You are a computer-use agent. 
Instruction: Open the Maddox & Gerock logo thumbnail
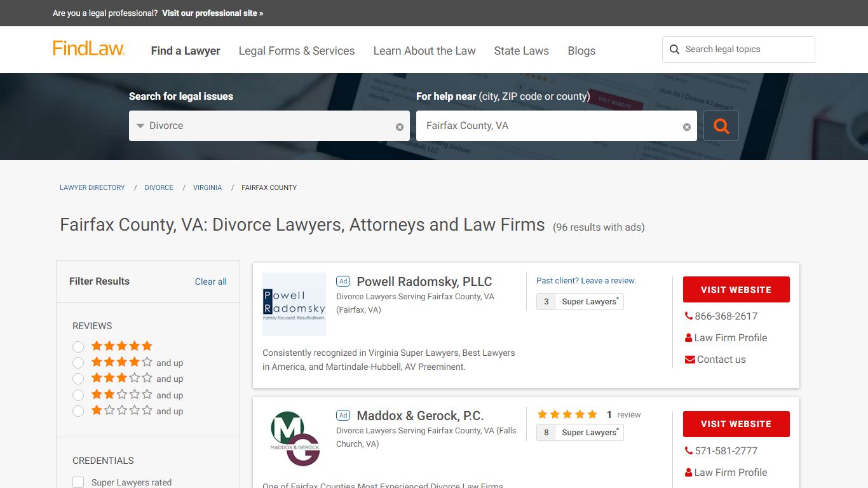click(294, 438)
